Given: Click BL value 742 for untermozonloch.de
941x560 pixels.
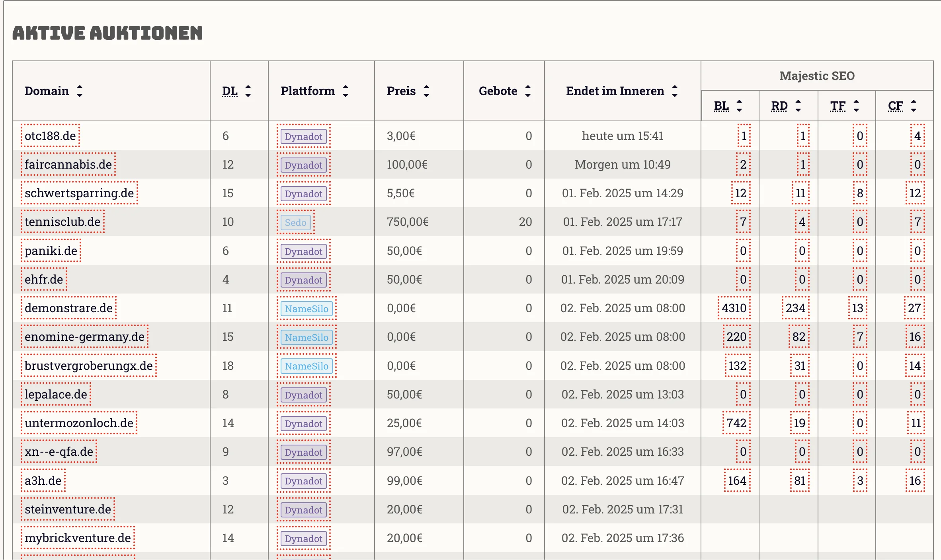Looking at the screenshot, I should [x=736, y=423].
